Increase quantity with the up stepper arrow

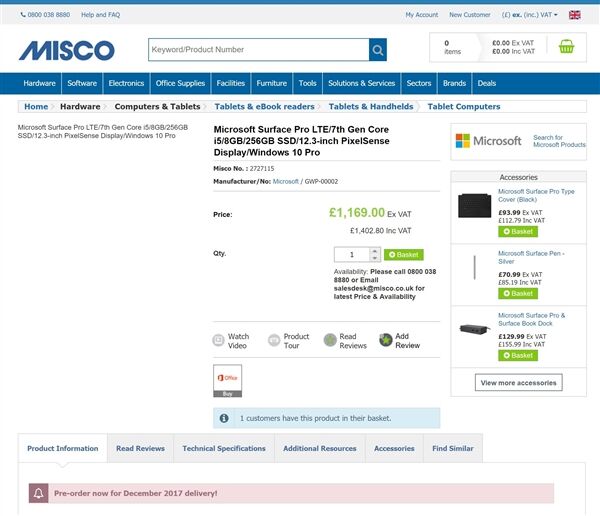[x=375, y=251]
